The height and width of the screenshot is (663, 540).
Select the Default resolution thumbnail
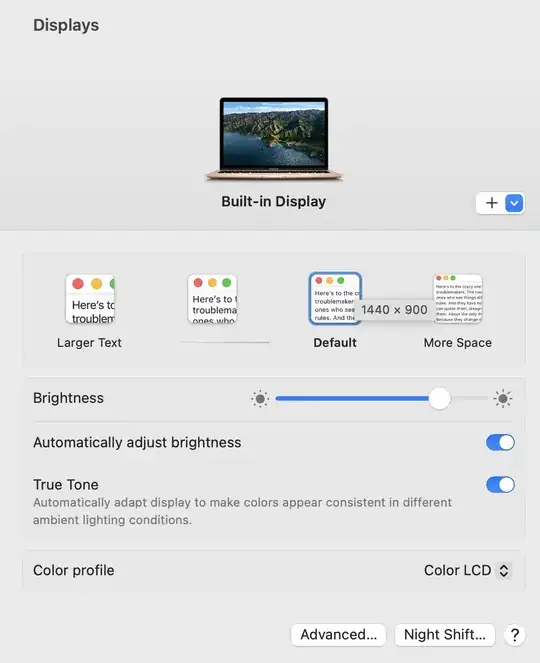coord(335,299)
